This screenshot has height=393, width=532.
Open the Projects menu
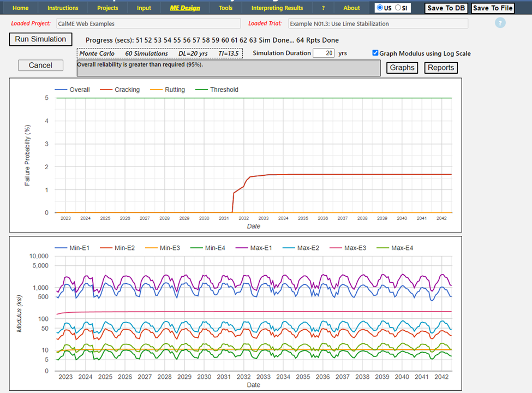107,8
